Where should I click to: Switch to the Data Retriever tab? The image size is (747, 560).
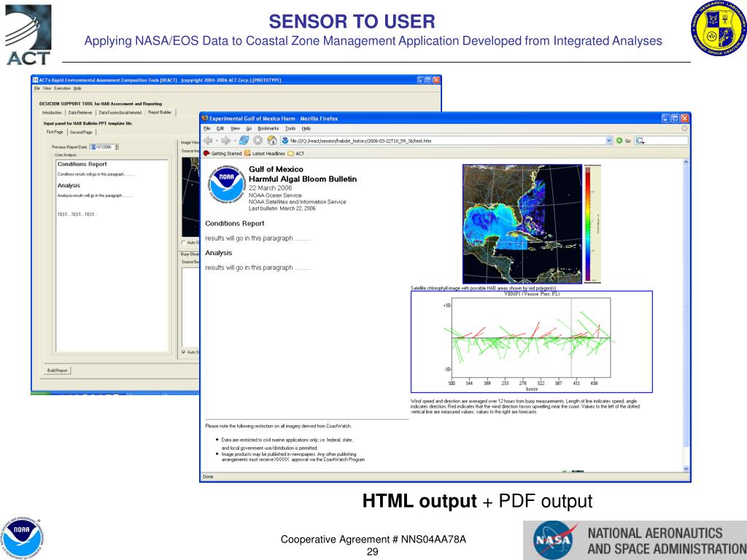(80, 112)
